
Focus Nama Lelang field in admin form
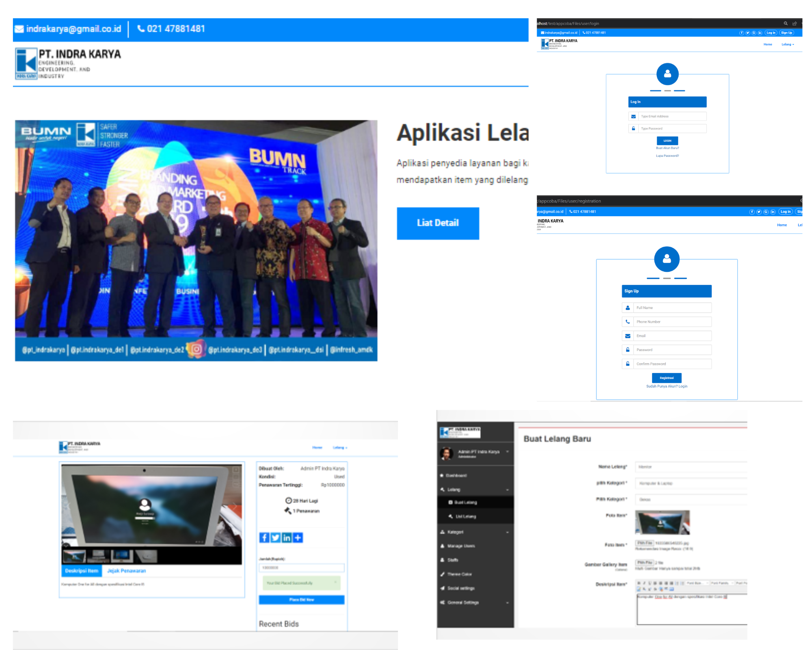[691, 467]
